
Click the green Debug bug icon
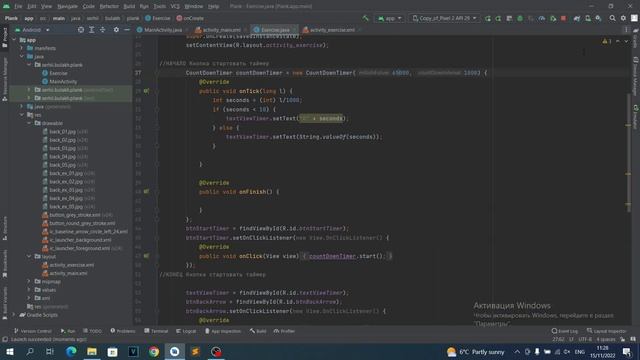(520, 18)
